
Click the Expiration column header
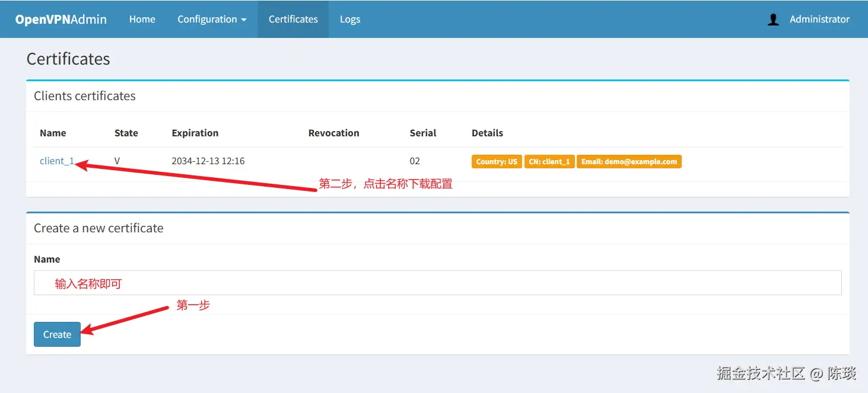pyautogui.click(x=195, y=133)
